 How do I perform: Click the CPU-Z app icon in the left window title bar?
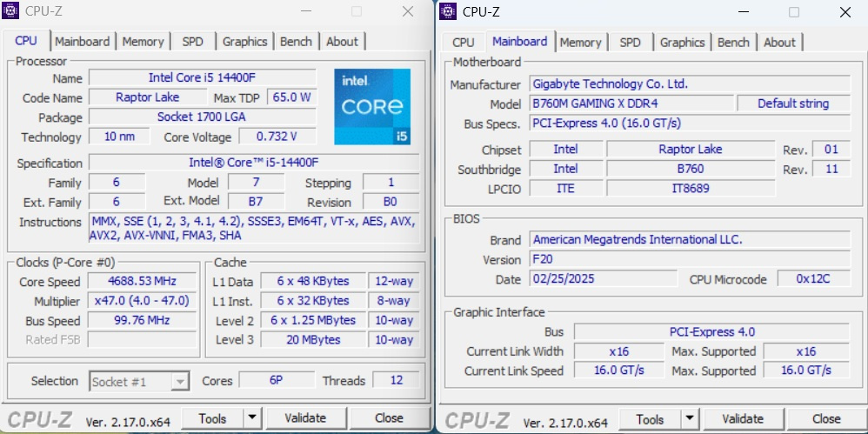[x=12, y=11]
